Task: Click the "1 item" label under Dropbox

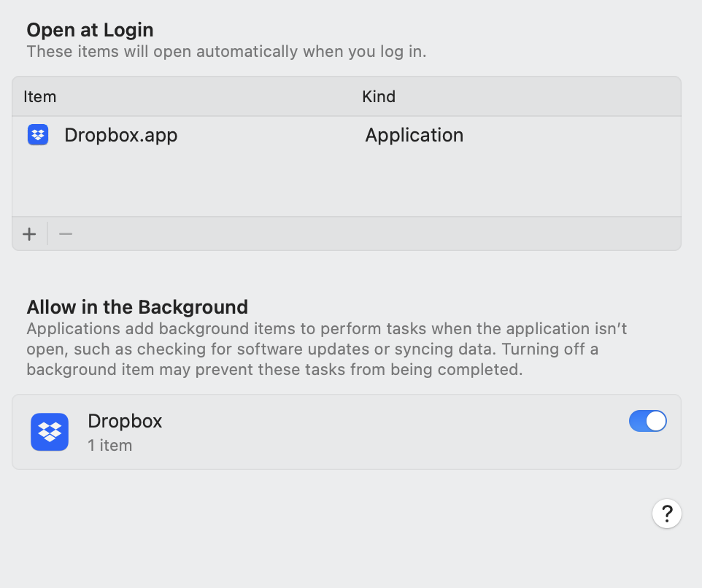Action: click(x=110, y=445)
